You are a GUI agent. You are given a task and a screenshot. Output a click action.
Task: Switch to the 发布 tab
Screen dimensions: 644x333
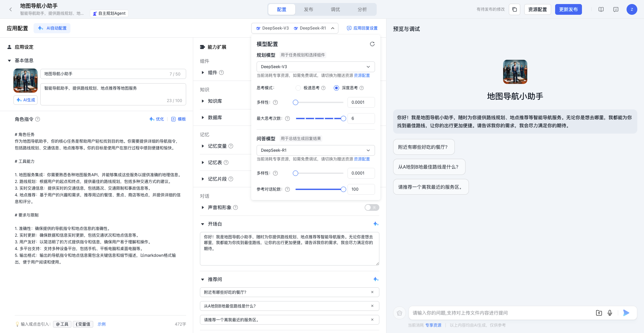point(309,9)
